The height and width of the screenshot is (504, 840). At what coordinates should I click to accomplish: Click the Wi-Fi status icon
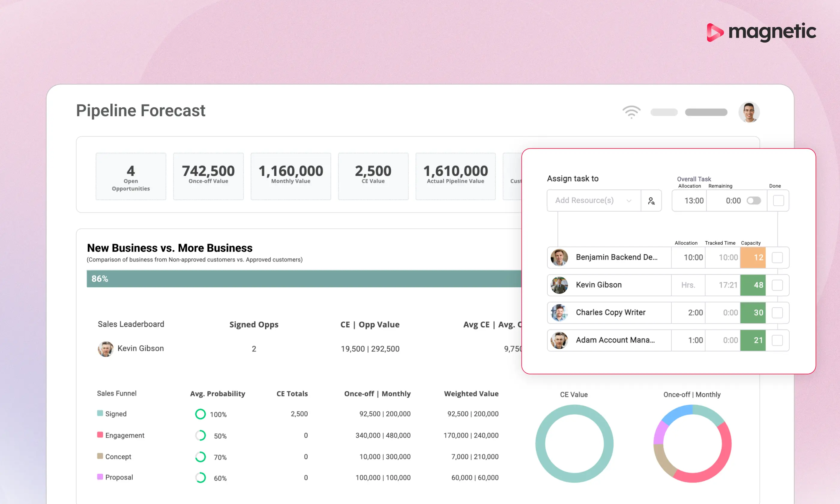631,112
